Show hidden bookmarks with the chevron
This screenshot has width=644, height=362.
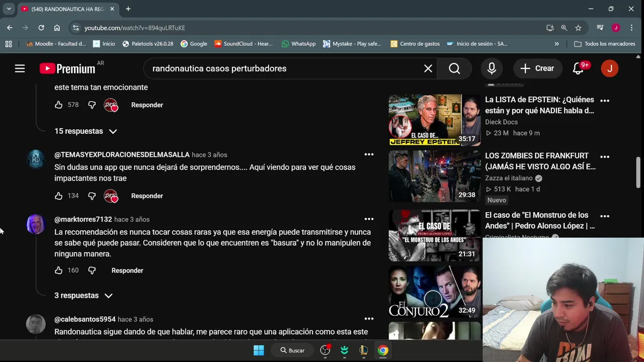coord(556,44)
